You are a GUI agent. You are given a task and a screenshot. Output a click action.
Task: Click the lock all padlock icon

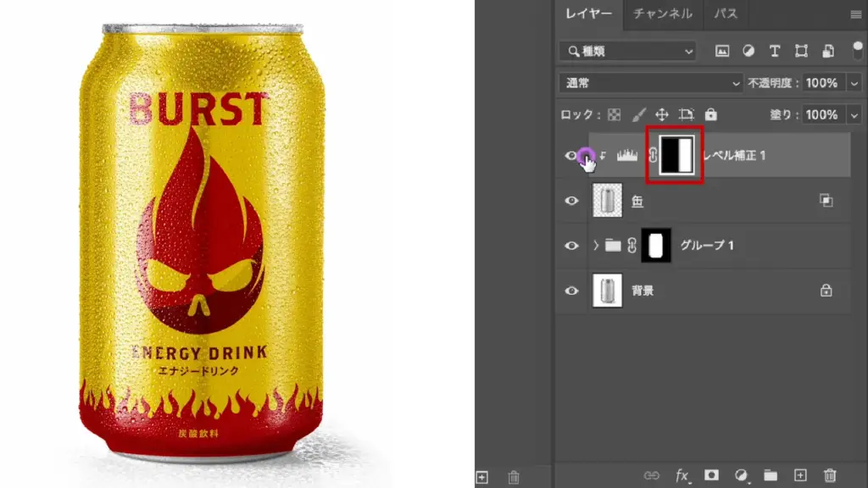711,114
